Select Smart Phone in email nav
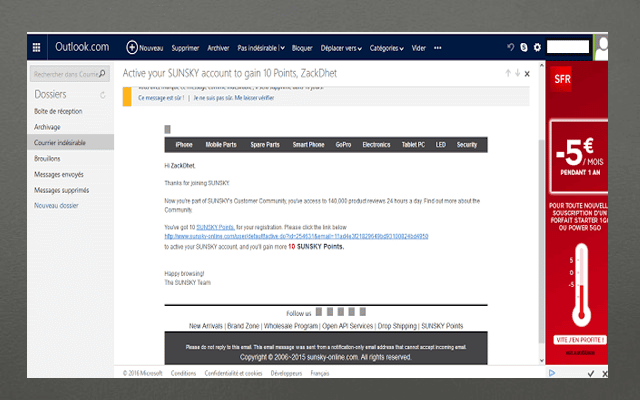The height and width of the screenshot is (400, 640). tap(308, 144)
